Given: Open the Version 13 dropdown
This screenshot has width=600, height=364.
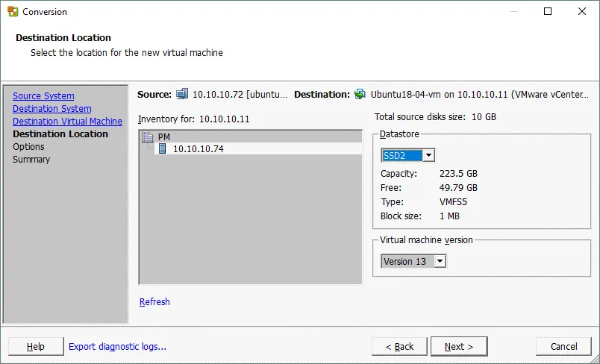Looking at the screenshot, I should click(440, 261).
